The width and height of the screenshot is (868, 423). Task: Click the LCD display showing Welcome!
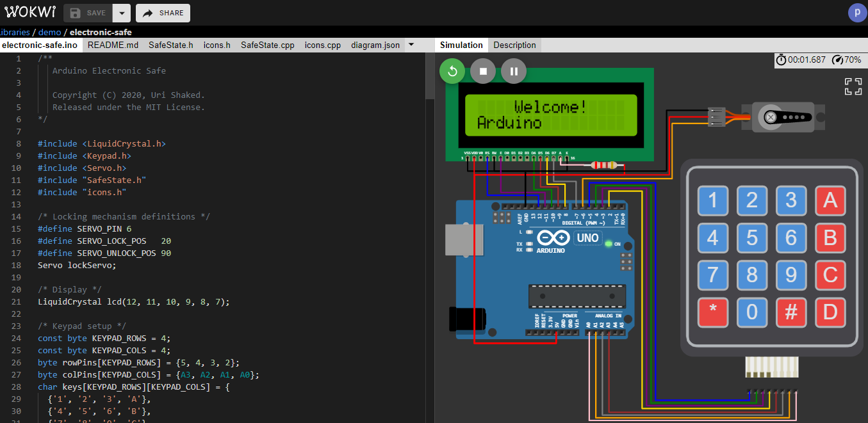point(550,115)
